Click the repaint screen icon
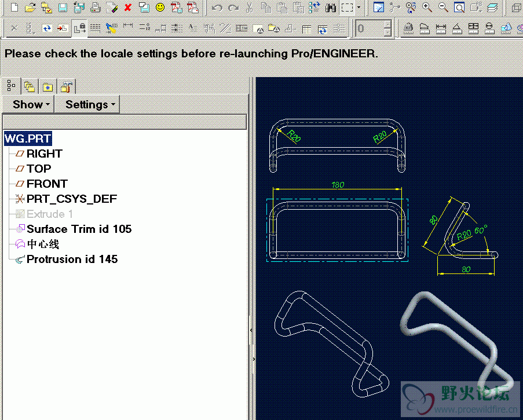The image size is (523, 420). (379, 8)
